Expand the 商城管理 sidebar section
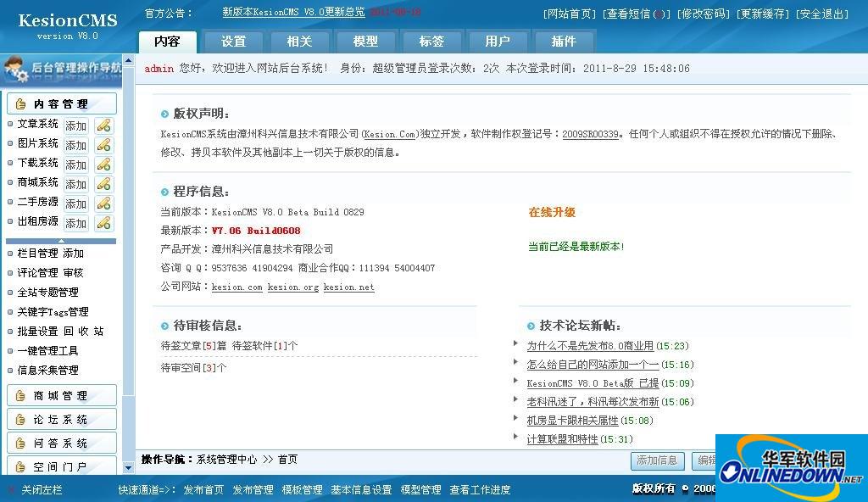Screen dimensions: 868x502 pos(61,396)
